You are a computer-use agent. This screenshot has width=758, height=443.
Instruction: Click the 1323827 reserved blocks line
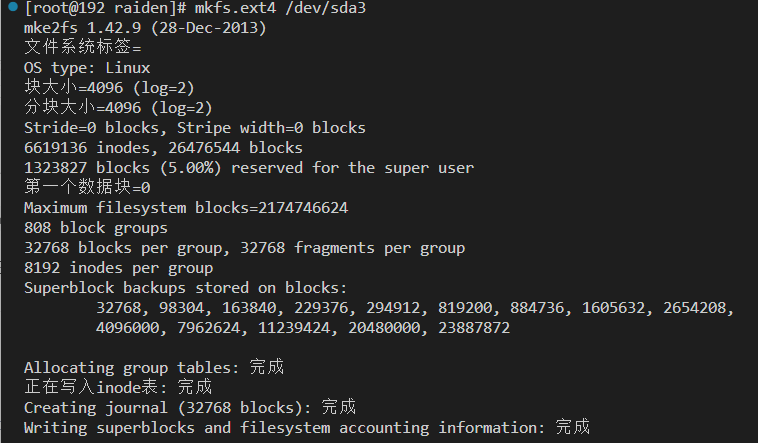pyautogui.click(x=249, y=168)
